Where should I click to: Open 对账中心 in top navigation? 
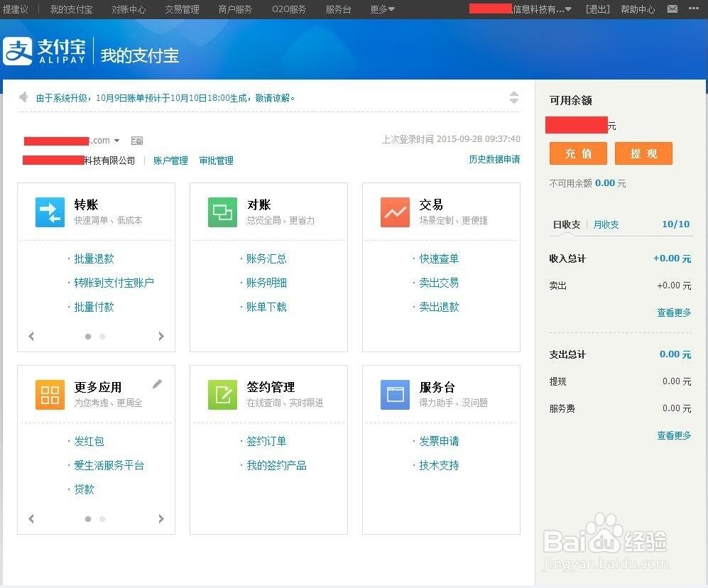pyautogui.click(x=129, y=9)
